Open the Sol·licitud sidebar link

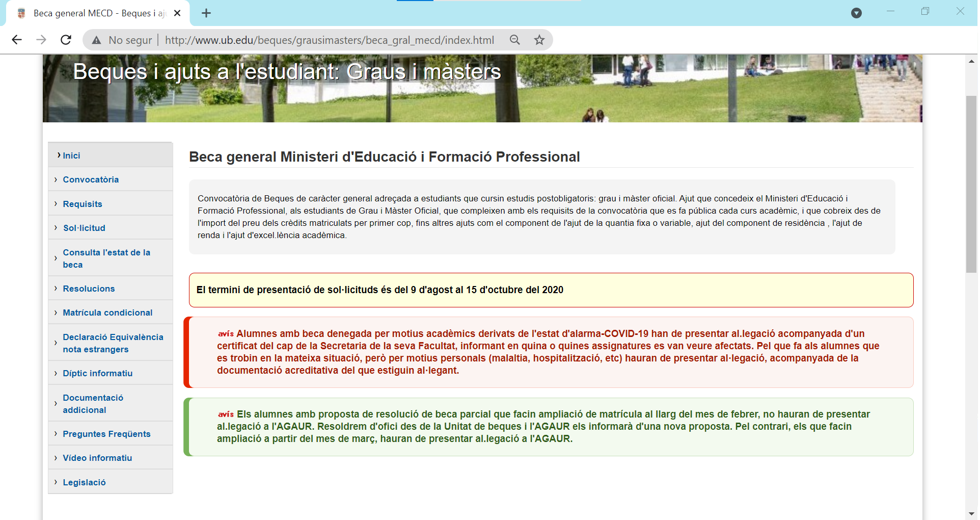tap(84, 228)
